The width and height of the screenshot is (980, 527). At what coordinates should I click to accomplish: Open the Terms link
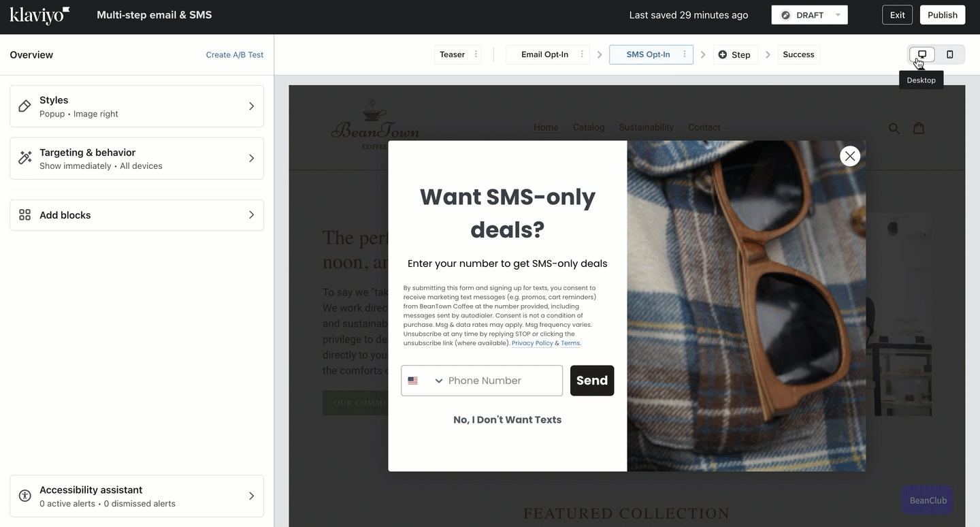click(570, 343)
